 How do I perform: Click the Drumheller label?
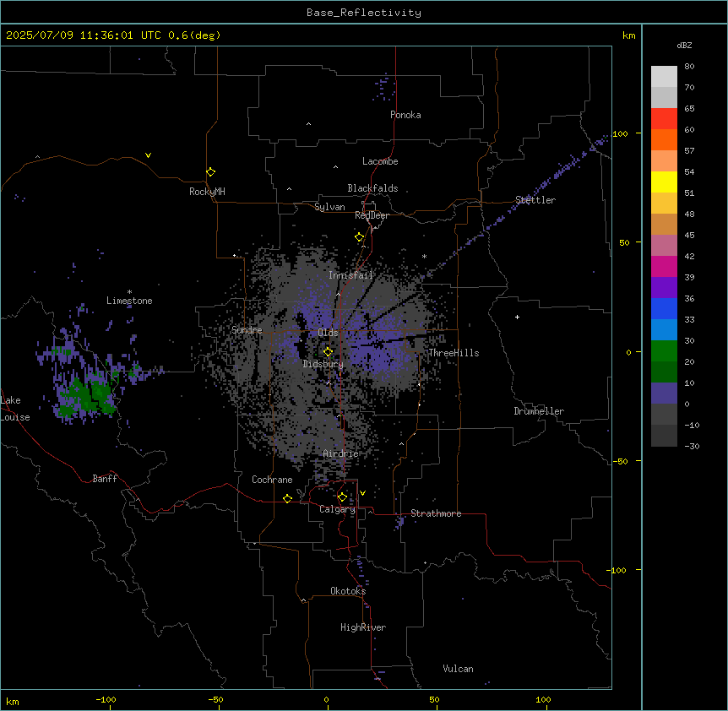[x=539, y=411]
